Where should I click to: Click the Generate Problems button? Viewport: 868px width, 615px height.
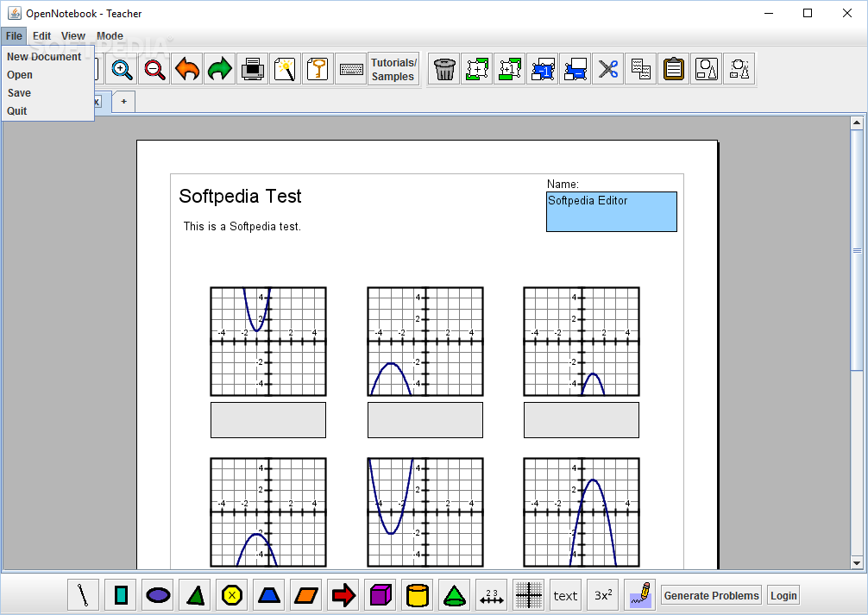[711, 596]
